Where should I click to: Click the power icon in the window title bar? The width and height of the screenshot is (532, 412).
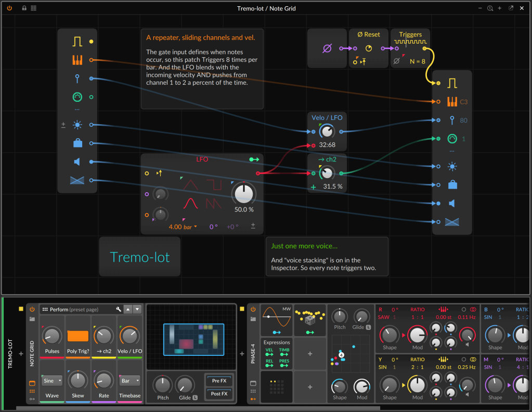tap(9, 8)
